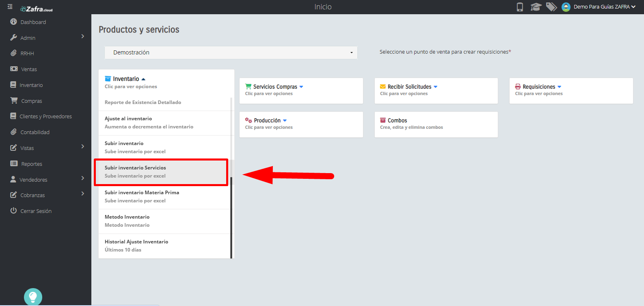Go to Dashboard in sidebar
644x306 pixels.
(33, 22)
